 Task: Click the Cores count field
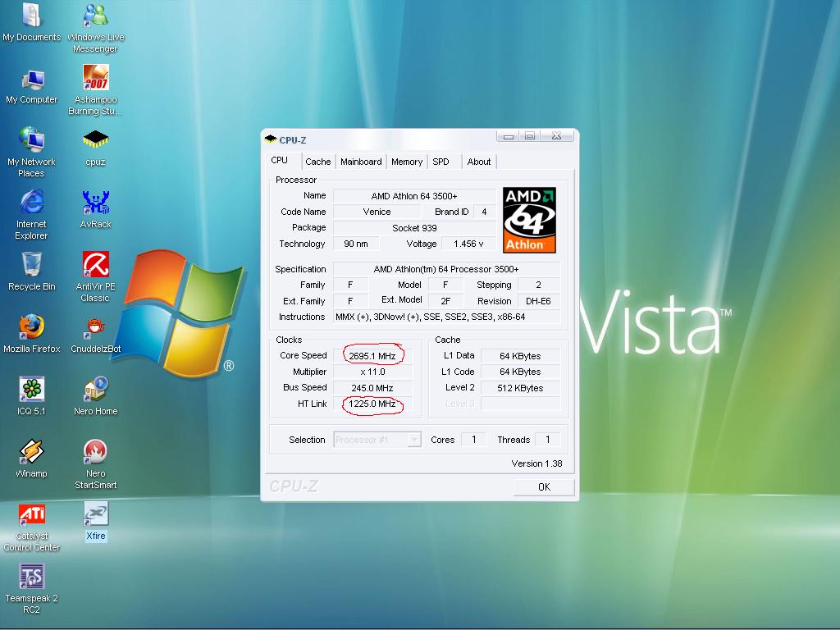pyautogui.click(x=473, y=440)
